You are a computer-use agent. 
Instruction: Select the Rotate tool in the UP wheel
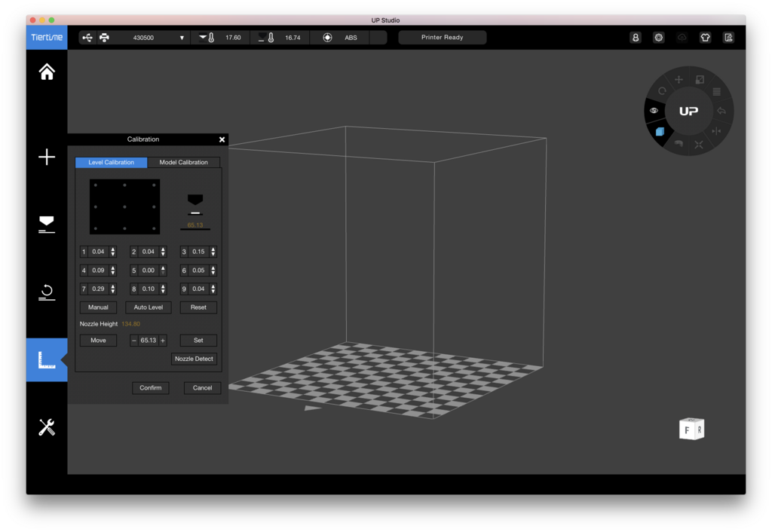662,91
